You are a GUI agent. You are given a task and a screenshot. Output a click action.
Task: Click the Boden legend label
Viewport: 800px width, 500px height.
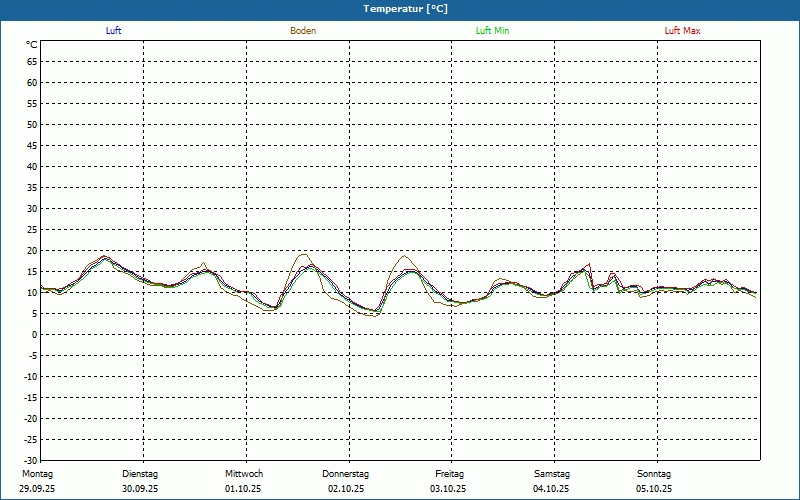click(303, 31)
